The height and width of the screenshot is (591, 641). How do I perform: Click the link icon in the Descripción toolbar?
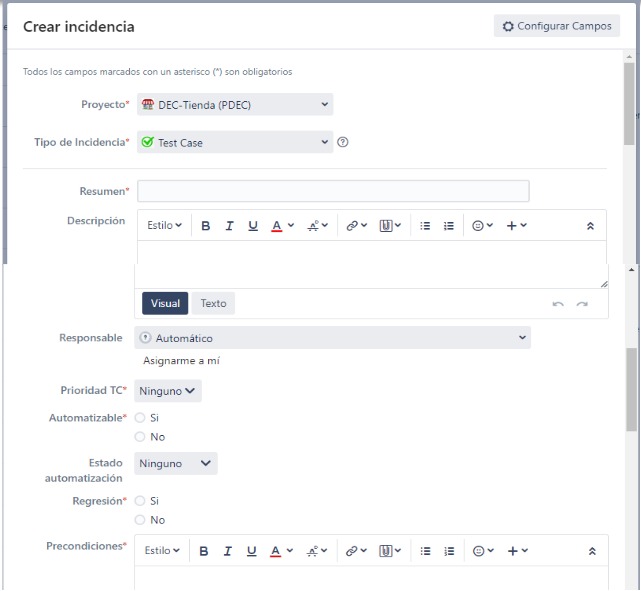coord(356,226)
